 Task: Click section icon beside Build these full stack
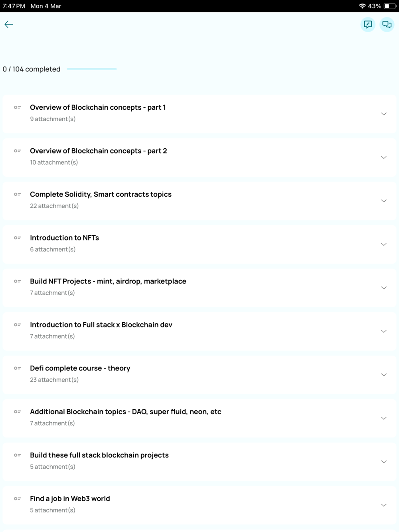18,455
